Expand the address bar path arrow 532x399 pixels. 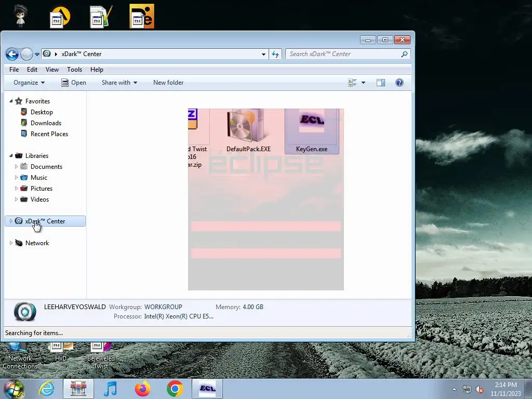point(56,54)
